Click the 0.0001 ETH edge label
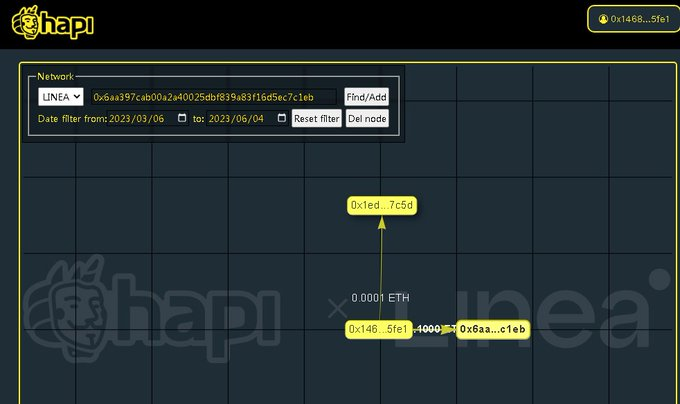 [x=380, y=298]
